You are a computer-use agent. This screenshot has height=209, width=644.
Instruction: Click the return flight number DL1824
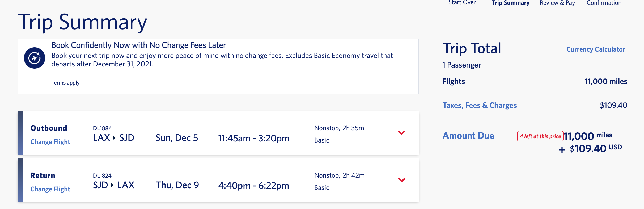click(102, 175)
